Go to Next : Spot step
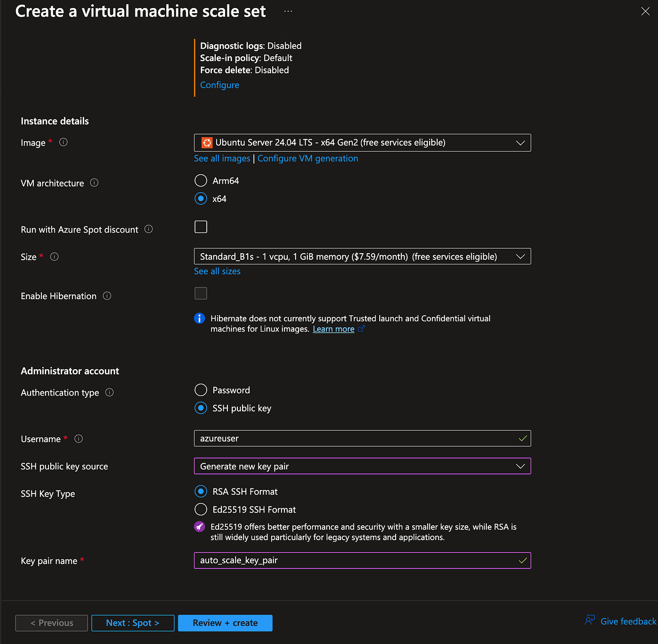This screenshot has height=644, width=658. click(133, 623)
